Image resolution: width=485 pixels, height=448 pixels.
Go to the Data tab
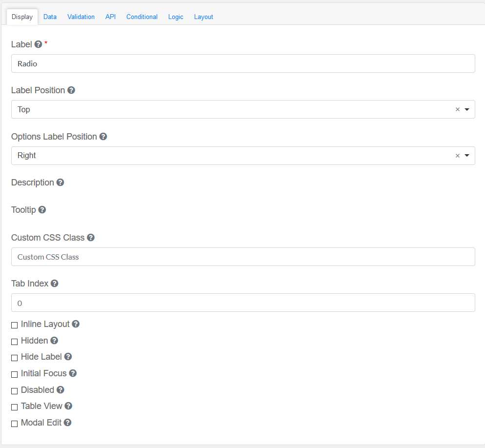click(x=50, y=17)
